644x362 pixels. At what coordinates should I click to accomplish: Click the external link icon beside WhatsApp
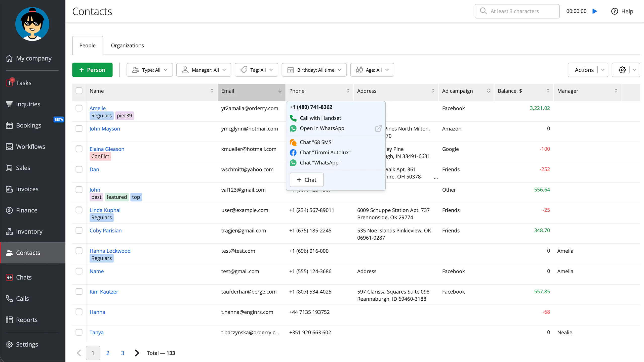(x=378, y=128)
